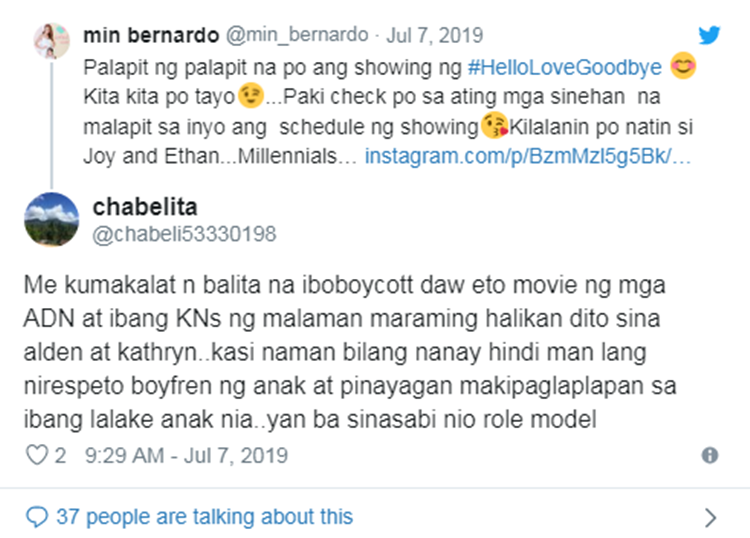The width and height of the screenshot is (750, 538).
Task: Open min bernardo's profile picture
Action: [50, 42]
